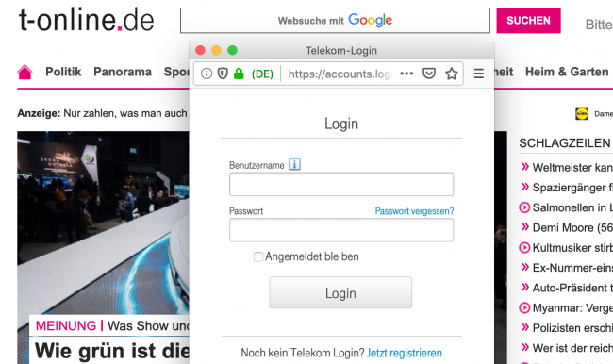Open the Jetzt registrieren link
Screen dimensions: 613x364
click(x=405, y=353)
